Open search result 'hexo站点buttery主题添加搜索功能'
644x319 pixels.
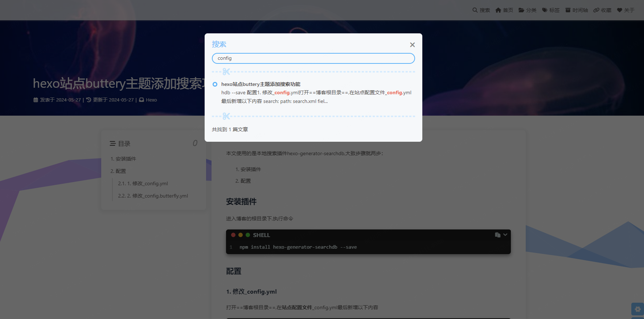[x=261, y=84]
